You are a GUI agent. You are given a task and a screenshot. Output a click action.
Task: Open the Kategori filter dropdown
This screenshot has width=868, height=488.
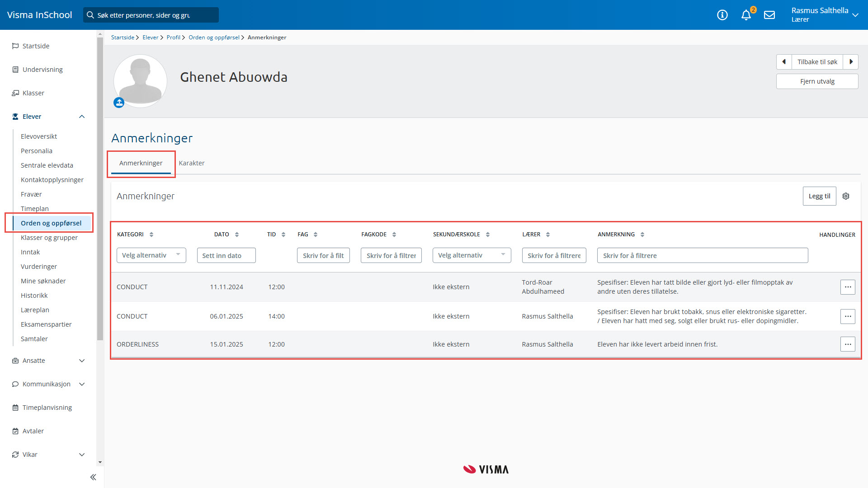click(x=151, y=255)
